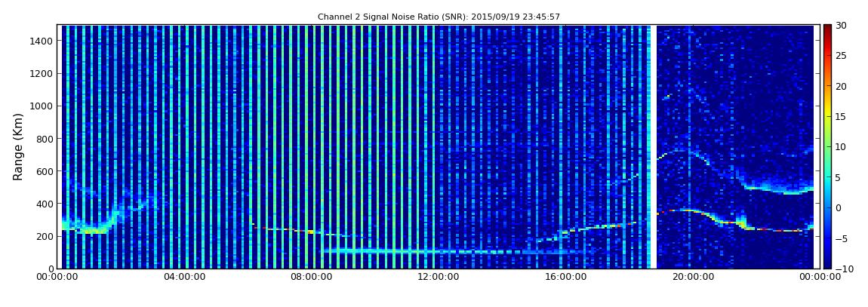Click the 08:00:00 time axis label
Viewport: 868px width, 307px height.
311,278
